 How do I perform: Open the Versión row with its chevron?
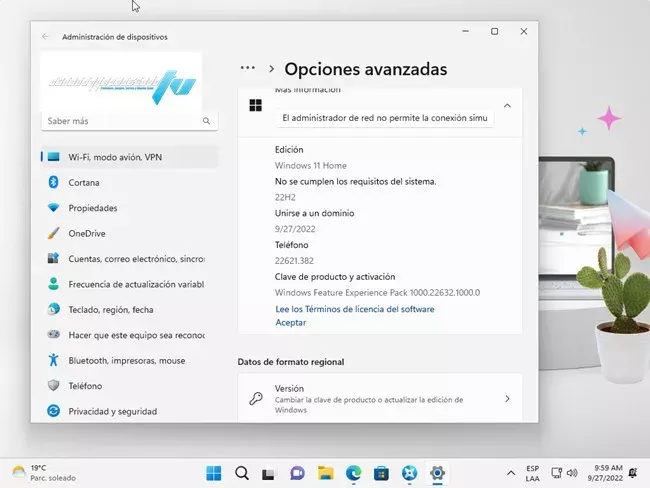click(507, 398)
